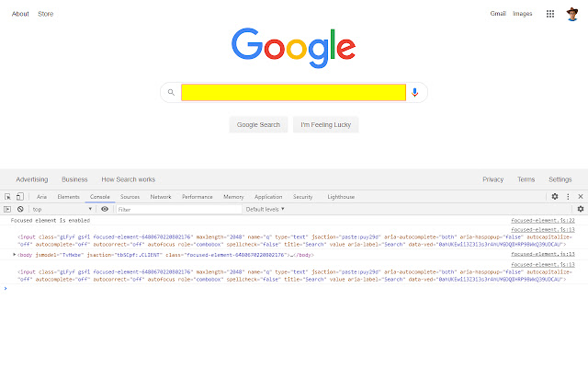Screen dimensions: 588x368
Task: Switch to the Application tab
Action: pos(268,197)
